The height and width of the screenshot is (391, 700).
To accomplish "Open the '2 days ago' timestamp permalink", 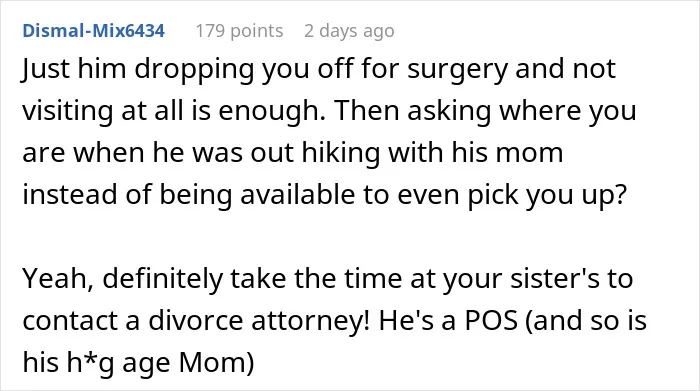I will (349, 31).
